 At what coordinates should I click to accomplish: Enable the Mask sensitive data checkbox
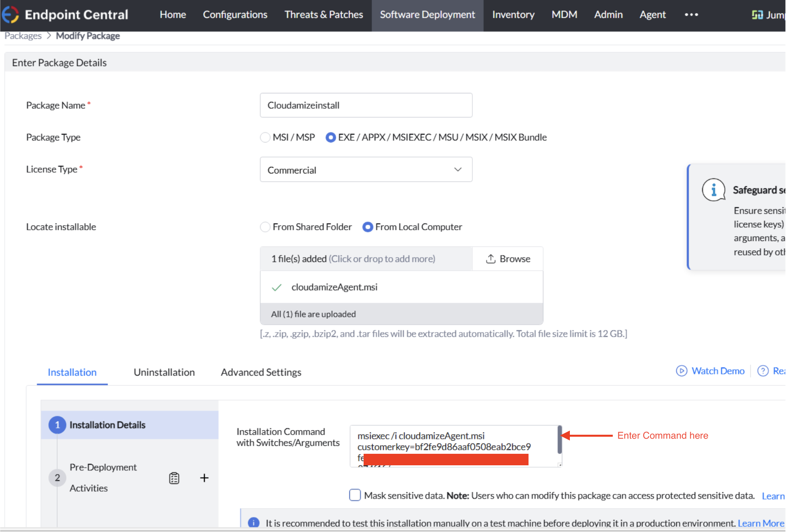(x=355, y=495)
